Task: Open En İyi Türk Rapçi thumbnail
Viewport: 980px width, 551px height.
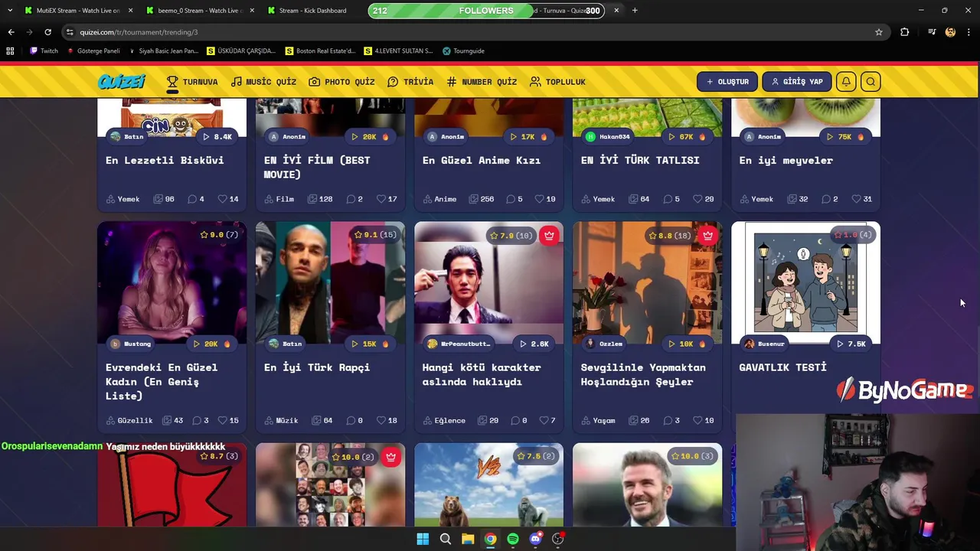Action: click(x=330, y=283)
